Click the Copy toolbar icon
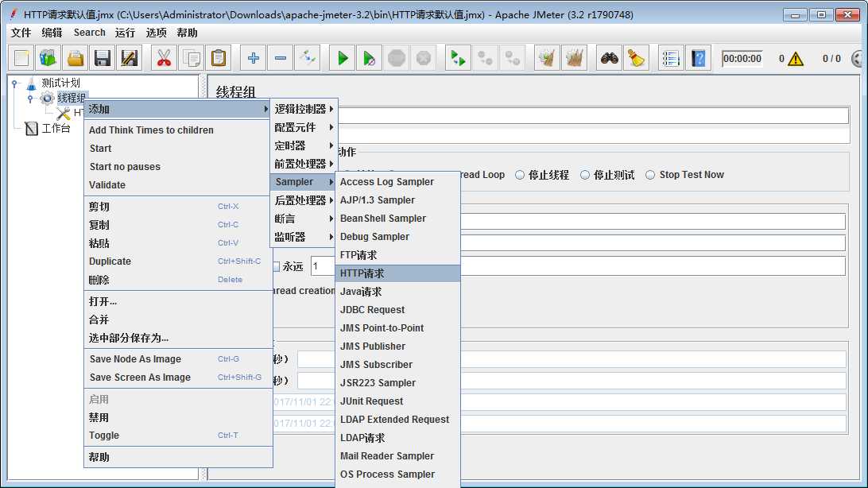This screenshot has width=868, height=488. coord(192,58)
